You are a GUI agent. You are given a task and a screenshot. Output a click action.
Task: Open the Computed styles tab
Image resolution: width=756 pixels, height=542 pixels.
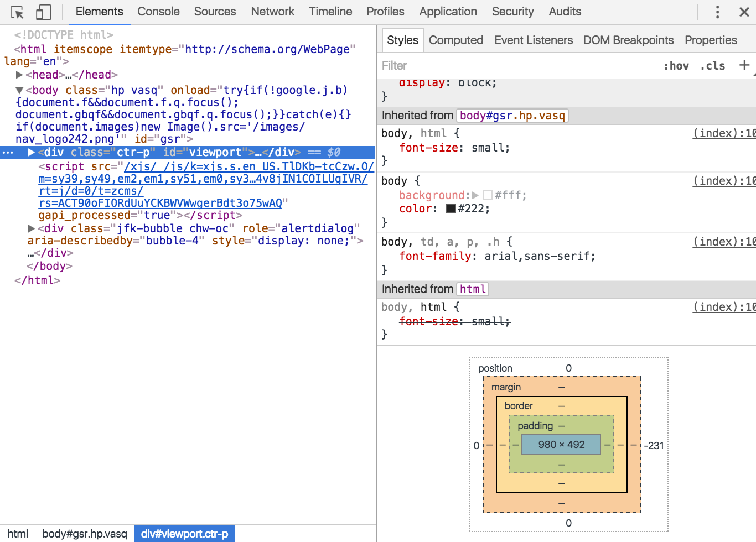[x=455, y=40]
